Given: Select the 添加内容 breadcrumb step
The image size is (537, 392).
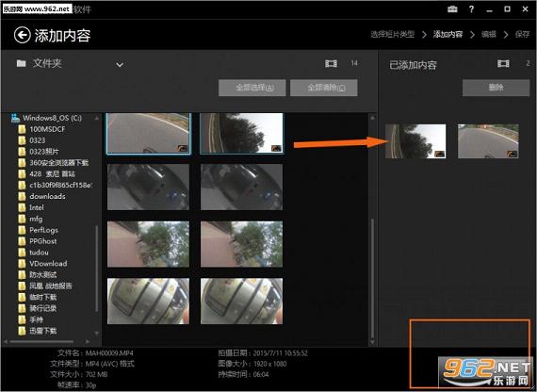Looking at the screenshot, I should pyautogui.click(x=447, y=34).
